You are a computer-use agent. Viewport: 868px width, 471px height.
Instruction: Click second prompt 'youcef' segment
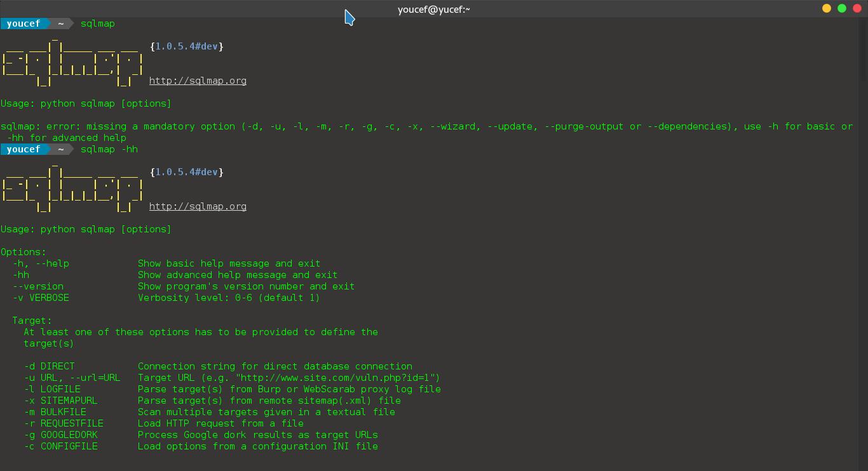coord(24,149)
